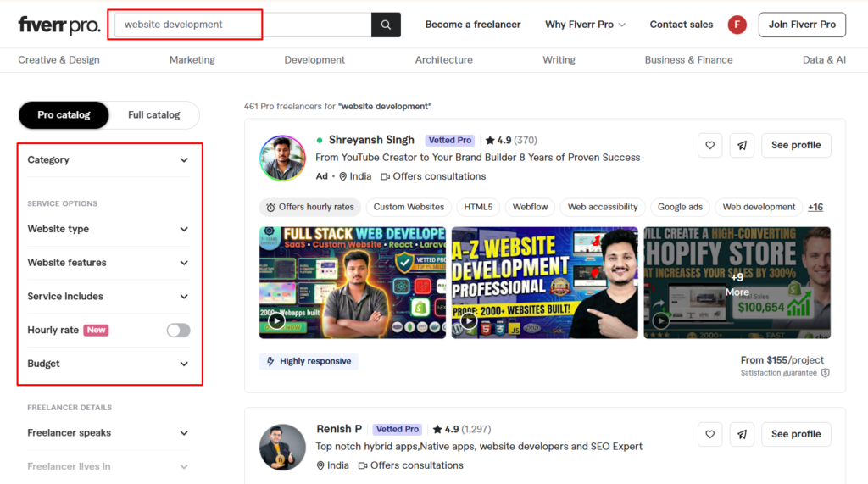The height and width of the screenshot is (484, 868).
Task: Select HTML5 tag
Action: click(x=478, y=207)
